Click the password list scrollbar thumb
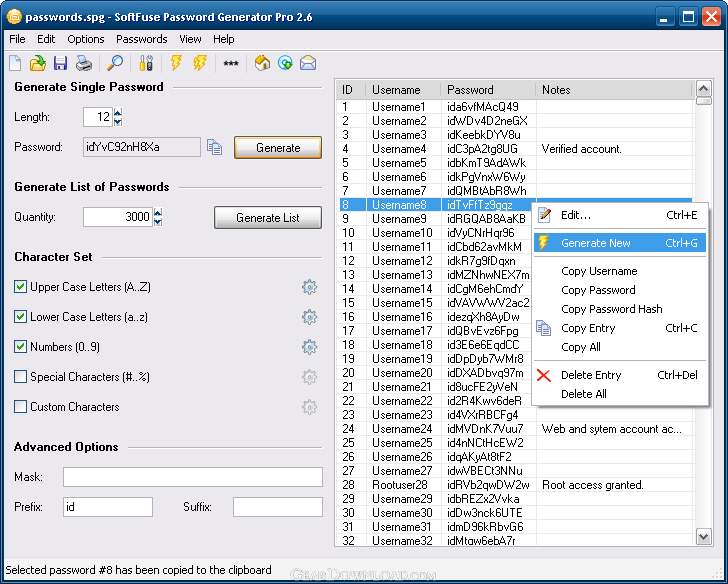The image size is (728, 584). click(704, 101)
